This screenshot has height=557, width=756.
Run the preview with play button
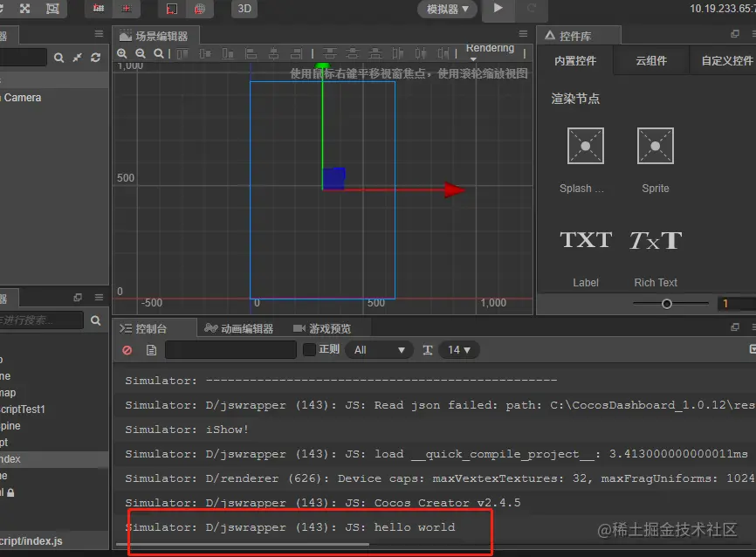498,9
